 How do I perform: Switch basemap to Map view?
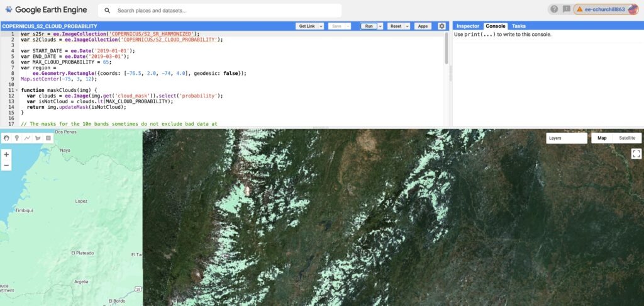(x=602, y=138)
